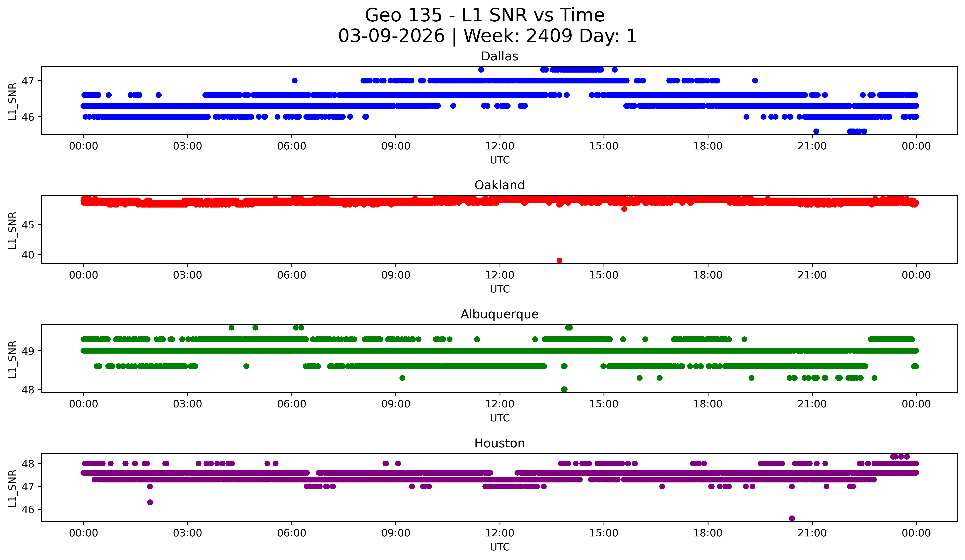Viewport: 965px width, 560px height.
Task: Click the 03:00 tick label under Oakland plot
Action: (187, 275)
